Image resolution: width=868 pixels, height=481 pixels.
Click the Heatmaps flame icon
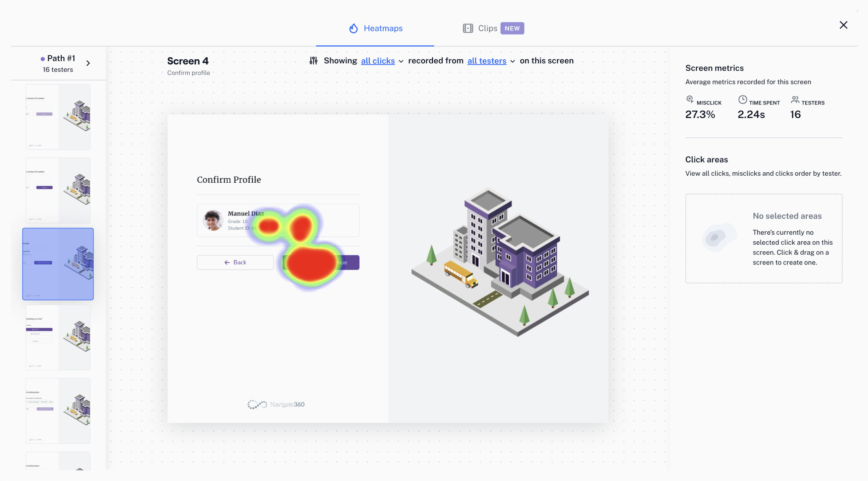353,28
